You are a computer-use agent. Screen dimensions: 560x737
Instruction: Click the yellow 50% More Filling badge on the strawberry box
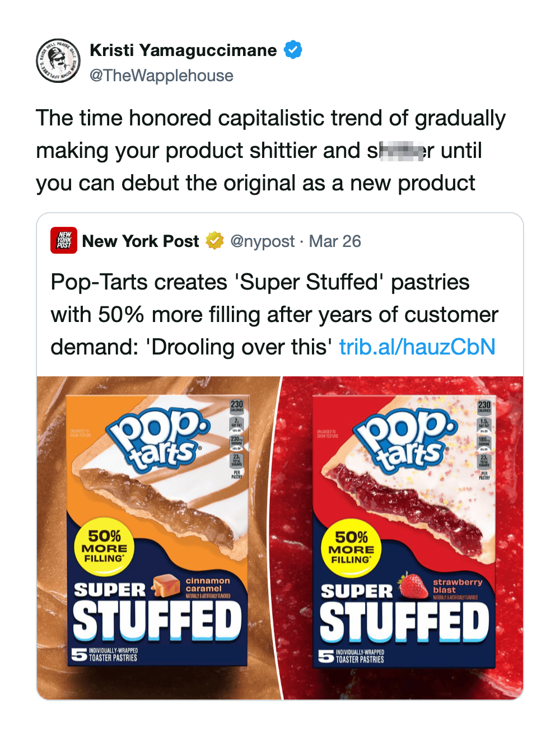pos(351,548)
